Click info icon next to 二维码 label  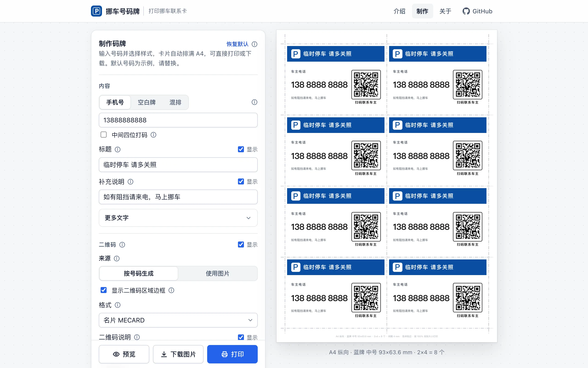pyautogui.click(x=122, y=244)
